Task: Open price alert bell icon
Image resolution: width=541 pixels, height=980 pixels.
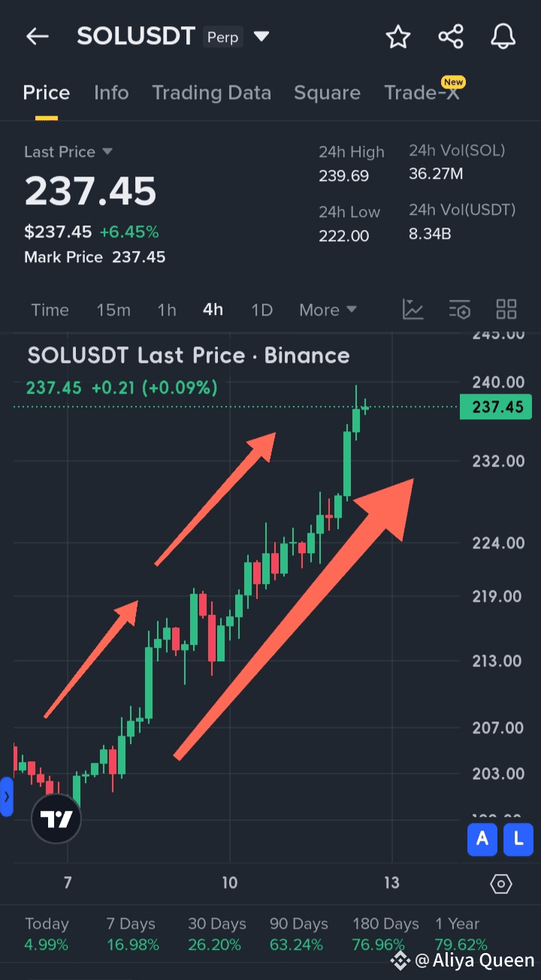Action: pyautogui.click(x=503, y=36)
